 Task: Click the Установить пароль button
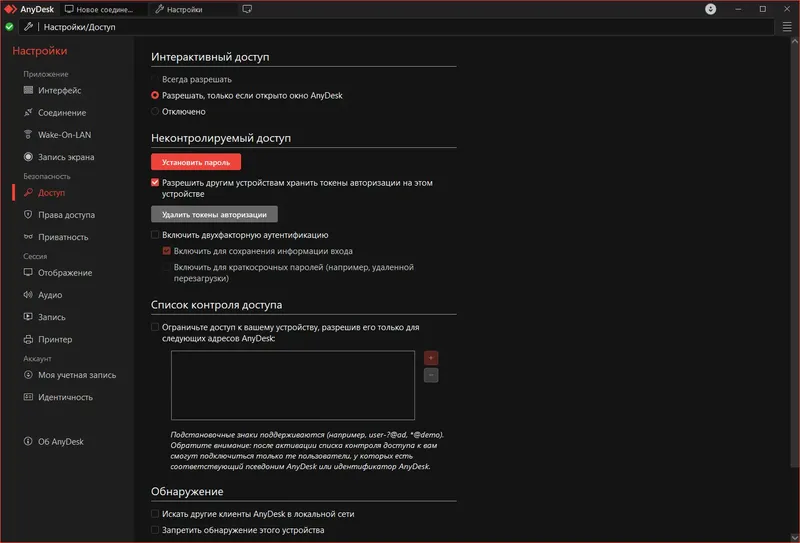pyautogui.click(x=196, y=162)
